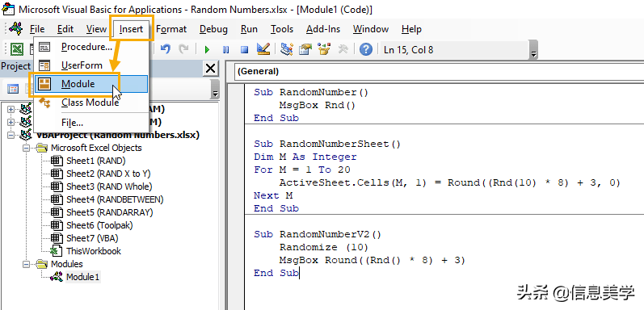This screenshot has height=310, width=644.
Task: Select Module1 in the project tree
Action: point(82,277)
